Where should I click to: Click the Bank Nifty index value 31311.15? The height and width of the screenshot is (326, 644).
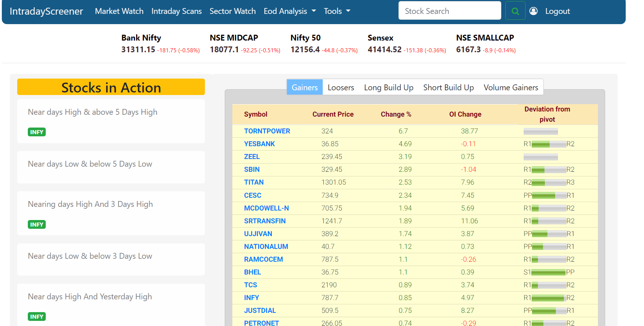click(138, 49)
